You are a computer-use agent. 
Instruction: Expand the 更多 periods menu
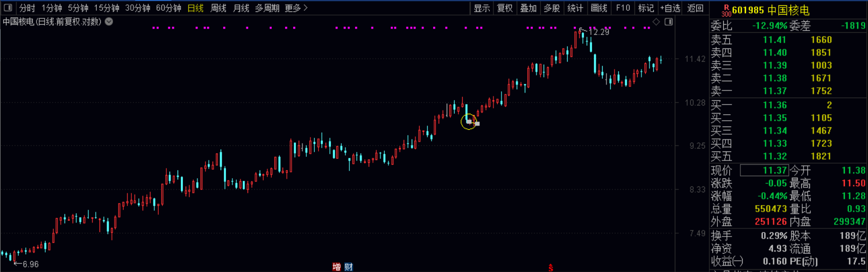coord(296,8)
